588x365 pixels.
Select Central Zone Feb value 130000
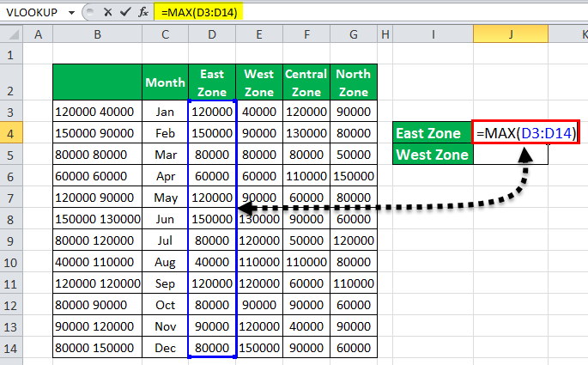tap(306, 133)
